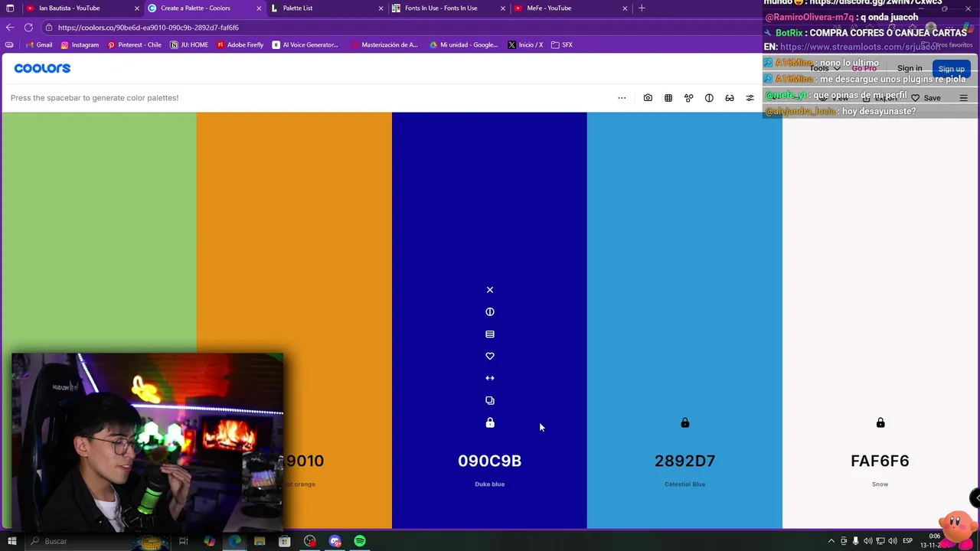The height and width of the screenshot is (551, 980).
Task: Open File Explorer from the taskbar
Action: (260, 541)
